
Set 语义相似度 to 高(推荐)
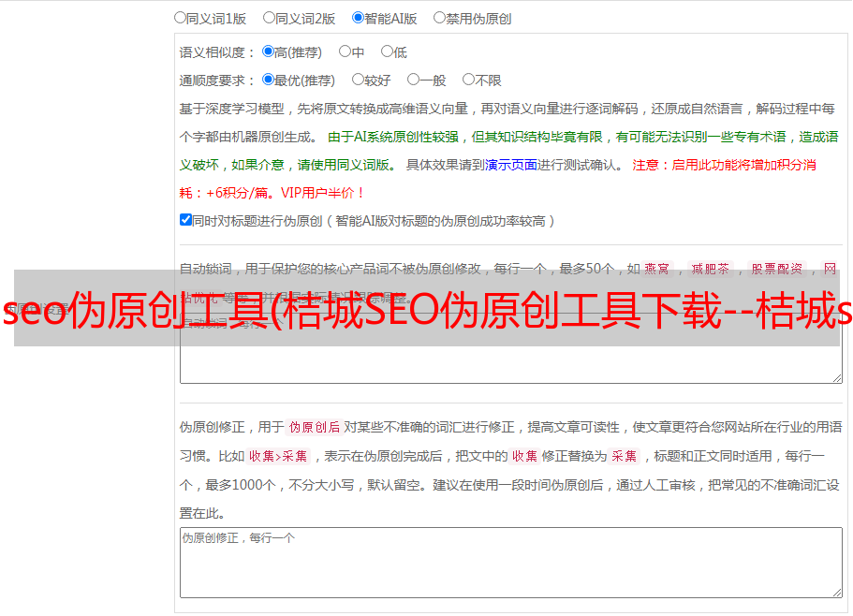click(268, 51)
